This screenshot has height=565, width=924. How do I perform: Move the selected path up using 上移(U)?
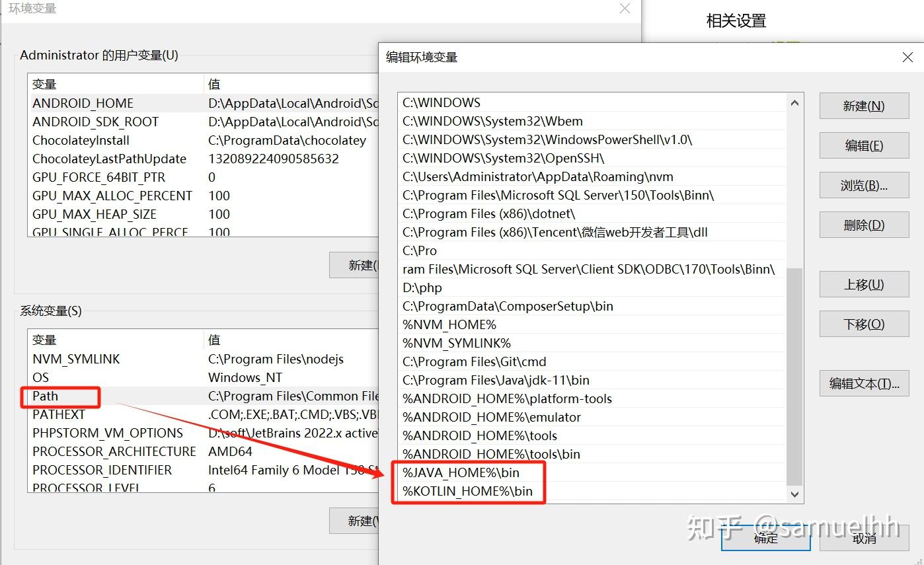click(x=864, y=284)
